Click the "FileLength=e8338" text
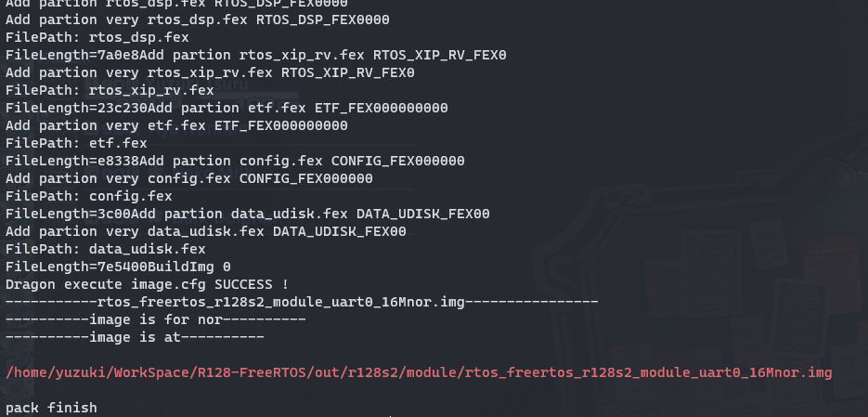The width and height of the screenshot is (868, 417). (70, 161)
